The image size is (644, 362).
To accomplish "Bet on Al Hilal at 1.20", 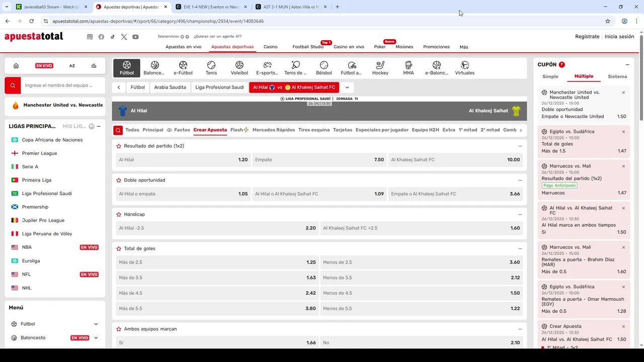I will click(183, 160).
